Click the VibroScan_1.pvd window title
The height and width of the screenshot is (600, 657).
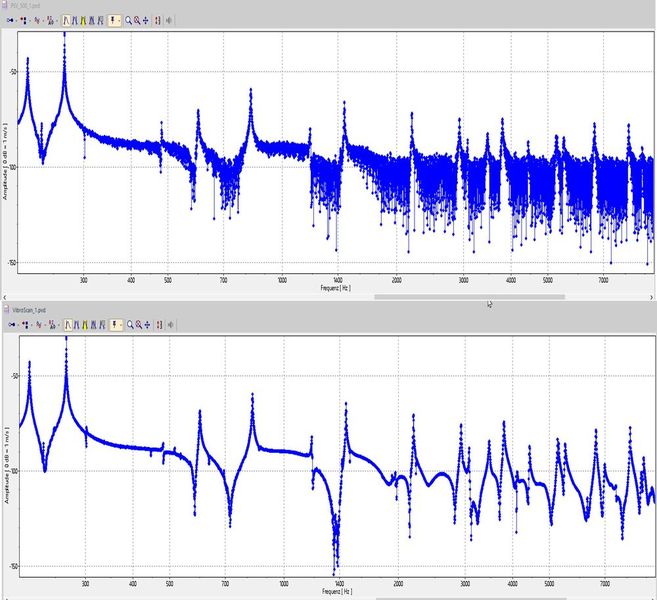tap(28, 310)
